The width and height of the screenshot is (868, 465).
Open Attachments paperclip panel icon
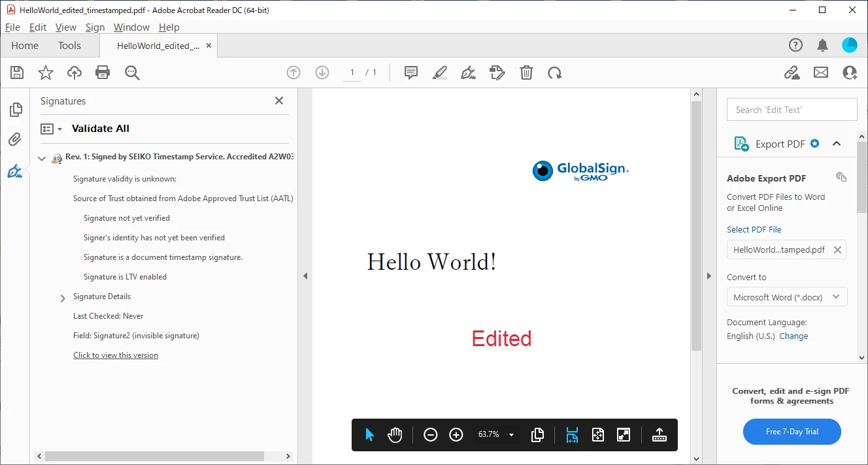point(15,139)
